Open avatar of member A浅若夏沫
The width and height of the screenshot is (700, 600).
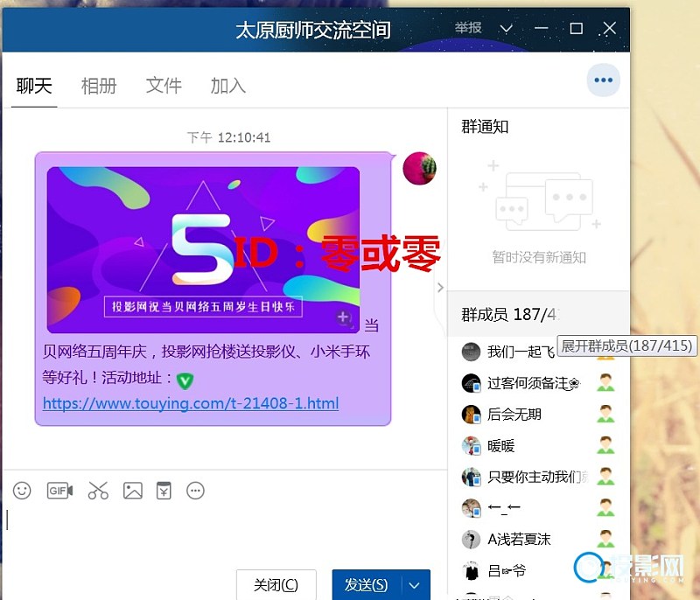(x=471, y=540)
